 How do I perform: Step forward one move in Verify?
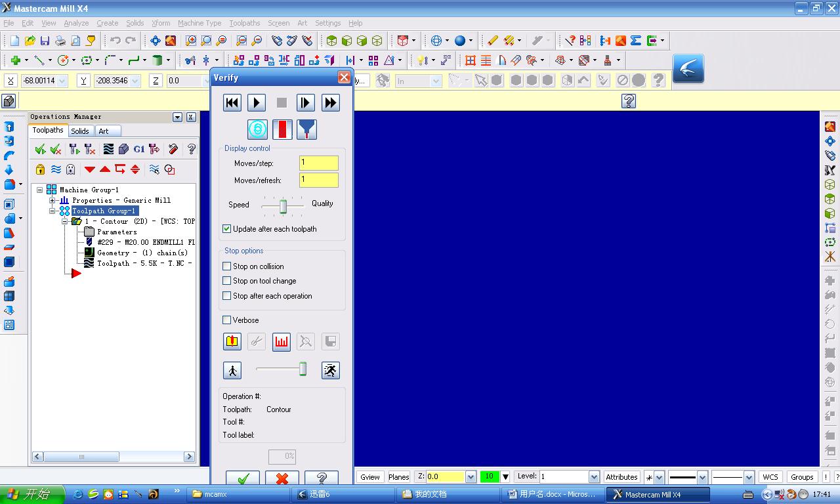tap(306, 102)
